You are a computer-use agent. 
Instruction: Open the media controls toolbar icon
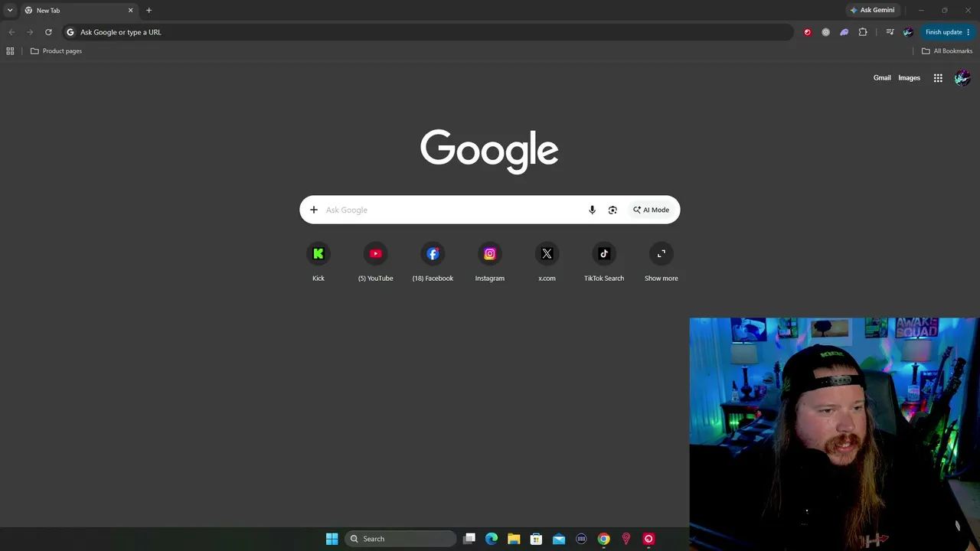[890, 32]
